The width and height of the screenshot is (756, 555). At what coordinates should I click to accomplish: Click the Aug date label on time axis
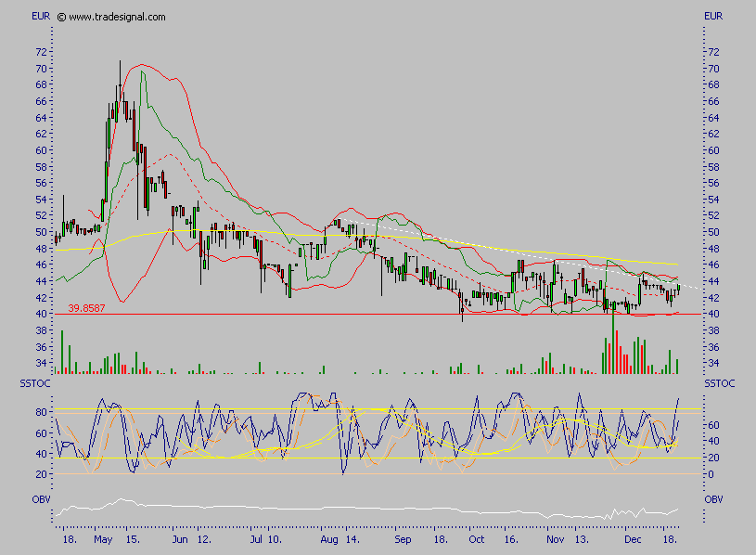pyautogui.click(x=329, y=539)
